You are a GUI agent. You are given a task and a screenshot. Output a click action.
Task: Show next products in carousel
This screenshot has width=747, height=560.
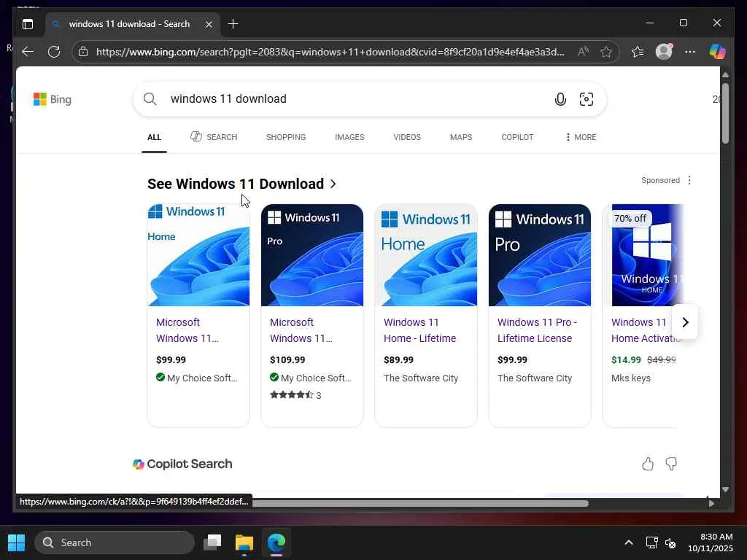(x=685, y=322)
